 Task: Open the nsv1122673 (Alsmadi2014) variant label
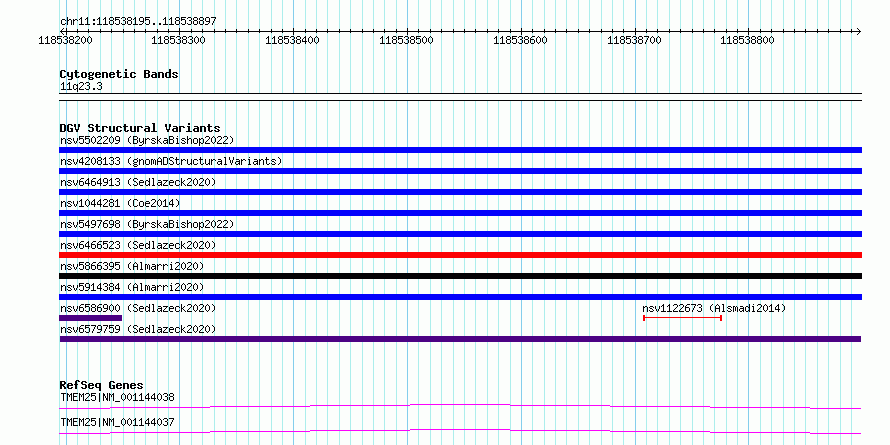click(x=714, y=308)
